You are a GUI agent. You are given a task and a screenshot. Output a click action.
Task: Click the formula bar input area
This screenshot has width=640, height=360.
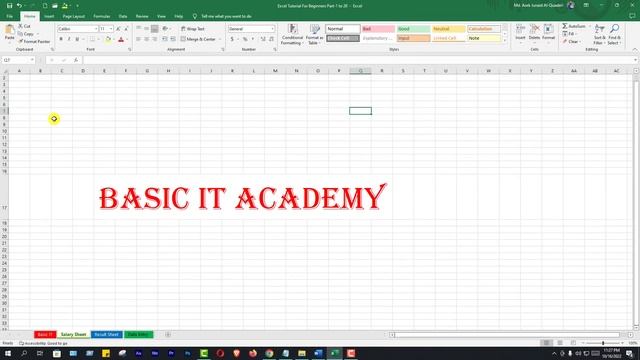[357, 60]
